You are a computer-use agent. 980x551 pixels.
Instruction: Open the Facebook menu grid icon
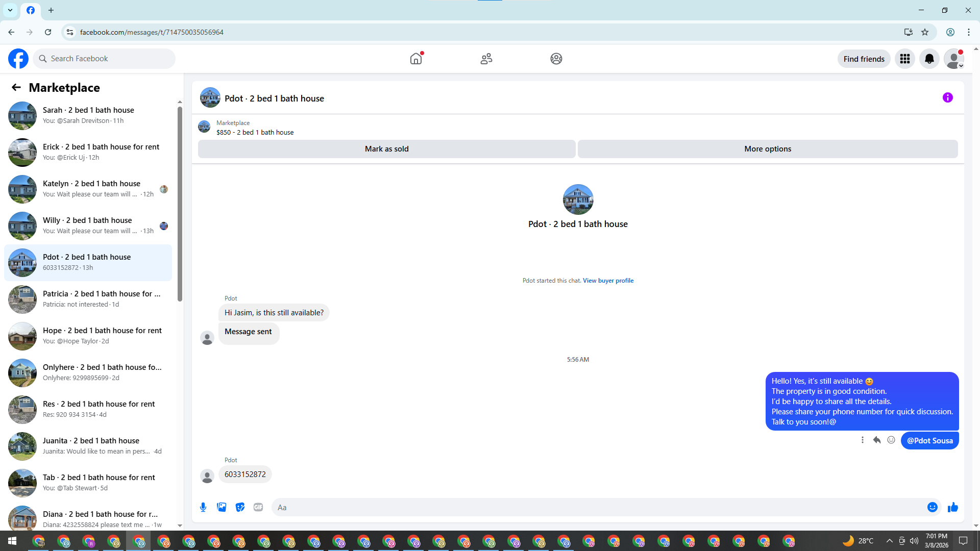pos(904,59)
